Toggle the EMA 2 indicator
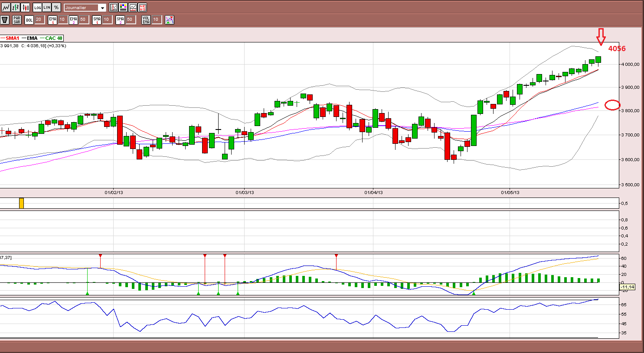Viewport: 644px width, 353px height. [73, 20]
